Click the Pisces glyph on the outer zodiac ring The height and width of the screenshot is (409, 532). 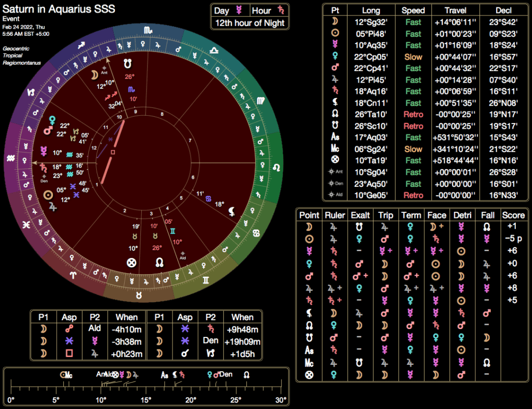click(x=26, y=225)
